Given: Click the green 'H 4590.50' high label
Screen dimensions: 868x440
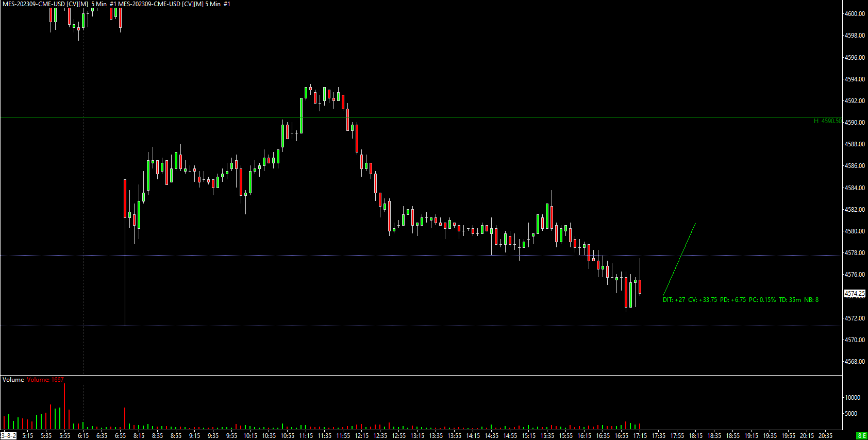Looking at the screenshot, I should coord(827,121).
